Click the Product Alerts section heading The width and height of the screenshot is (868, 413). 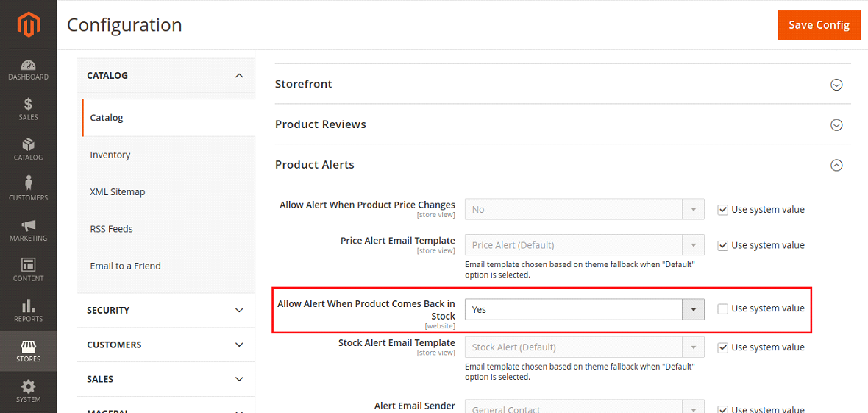click(x=314, y=165)
